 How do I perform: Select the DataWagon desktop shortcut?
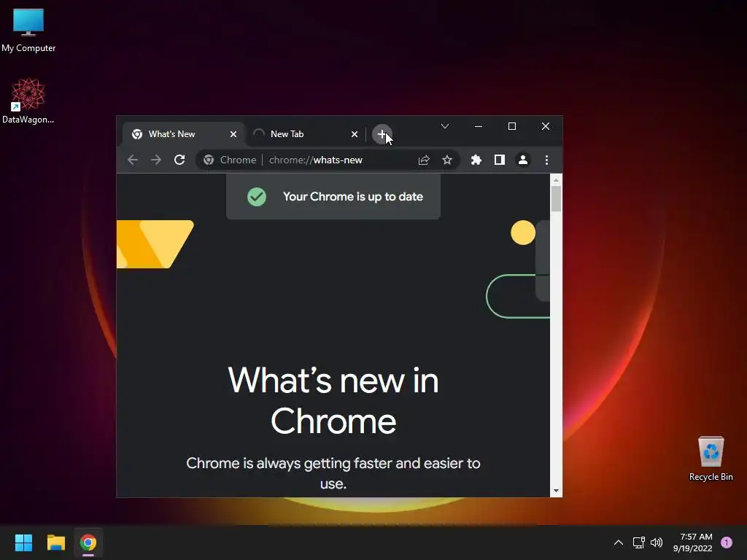28,101
